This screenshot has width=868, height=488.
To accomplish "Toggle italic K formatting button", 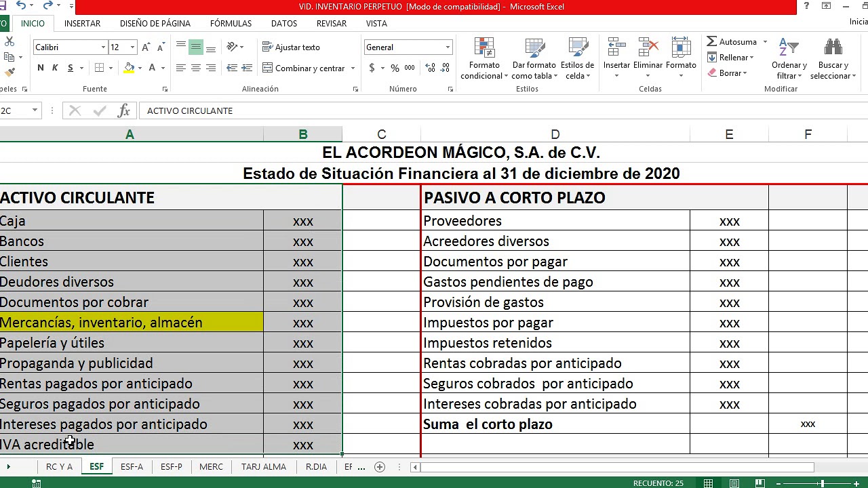I will [x=55, y=68].
